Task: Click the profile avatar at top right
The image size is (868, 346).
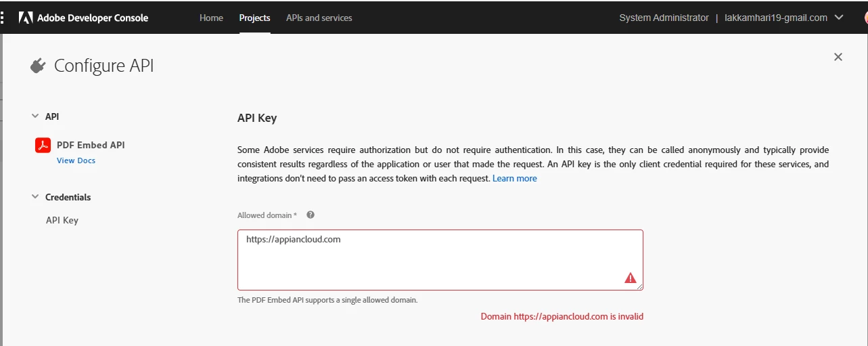Action: tap(865, 18)
